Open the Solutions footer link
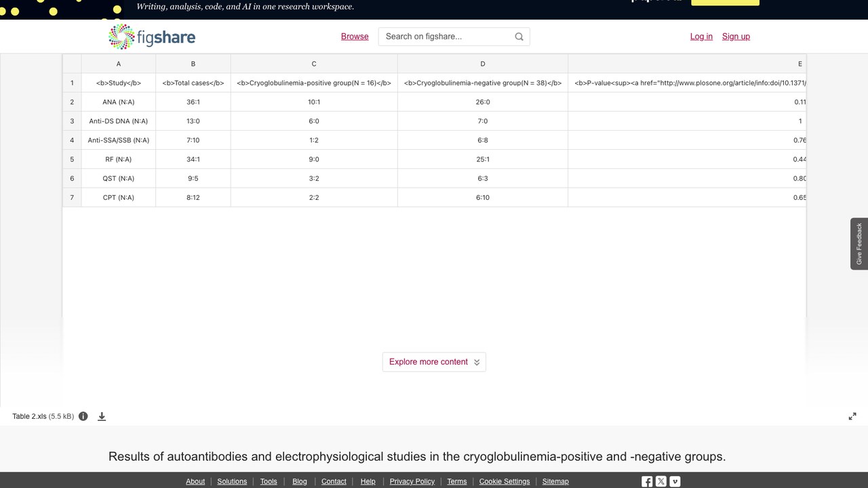The image size is (868, 488). 232,481
